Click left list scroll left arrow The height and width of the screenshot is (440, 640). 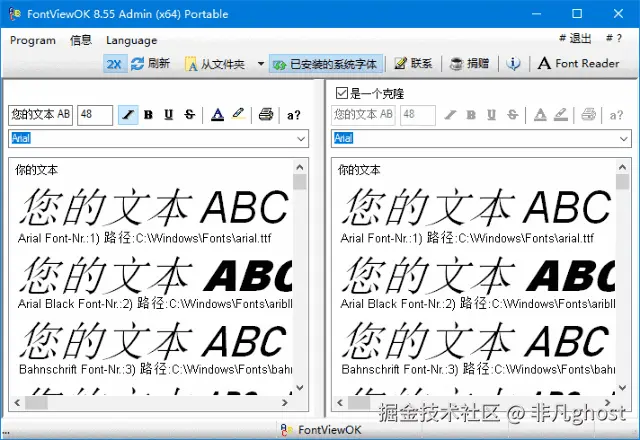[17, 403]
